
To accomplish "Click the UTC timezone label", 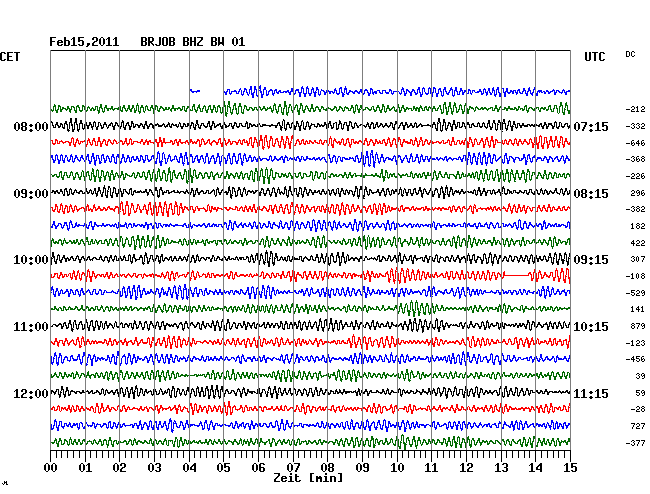I will (595, 57).
